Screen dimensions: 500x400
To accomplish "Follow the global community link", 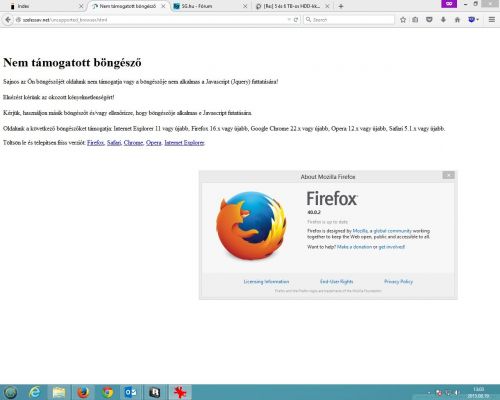I will (393, 231).
